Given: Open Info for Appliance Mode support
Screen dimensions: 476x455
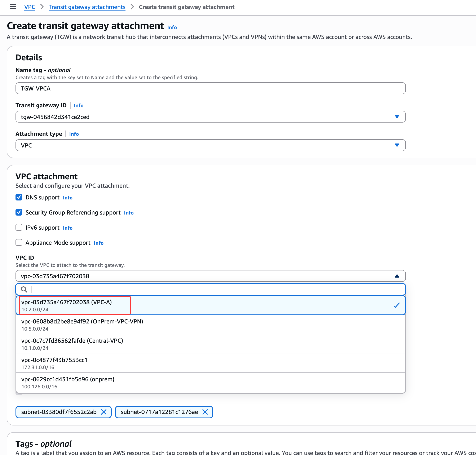Looking at the screenshot, I should pos(98,243).
